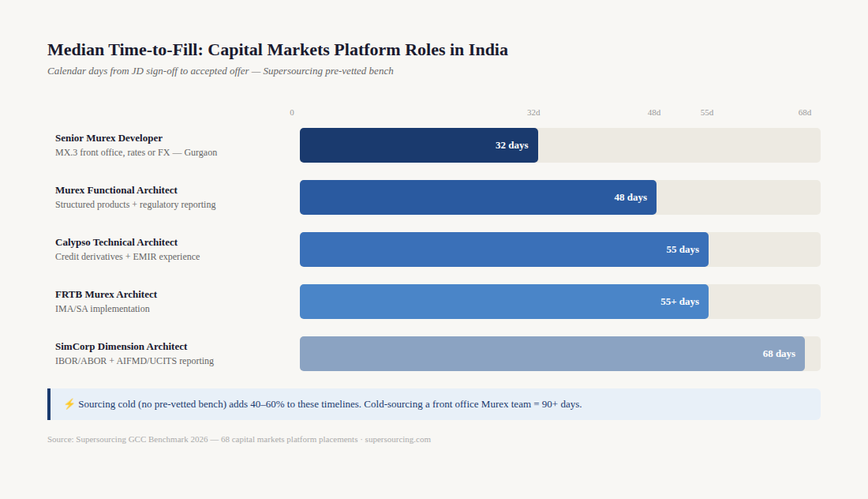The image size is (868, 499).
Task: Click the '32d' axis tick label
Action: point(533,112)
